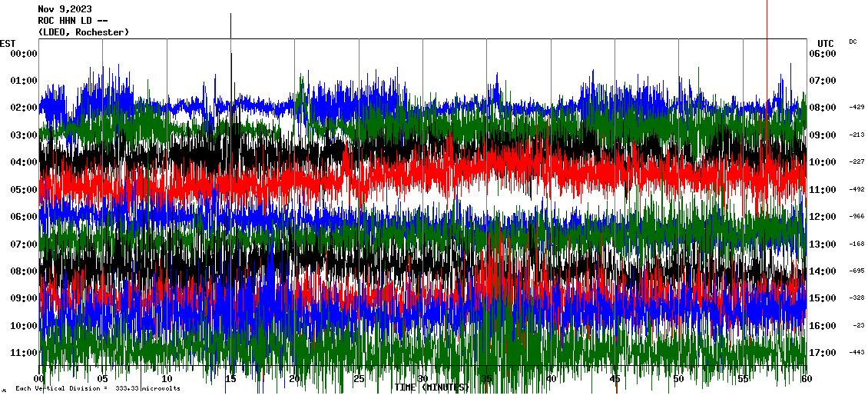Click the DC offset value '-443'
The width and height of the screenshot is (868, 399).
(857, 352)
